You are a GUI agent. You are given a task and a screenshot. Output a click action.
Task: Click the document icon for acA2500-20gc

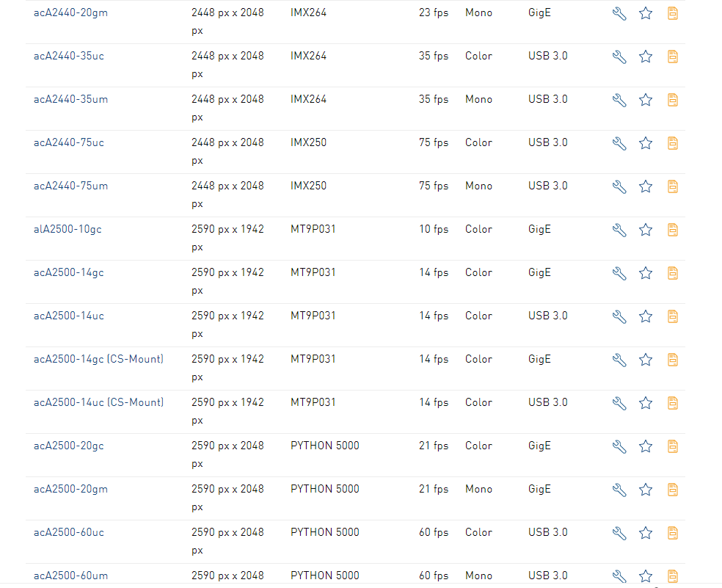672,446
